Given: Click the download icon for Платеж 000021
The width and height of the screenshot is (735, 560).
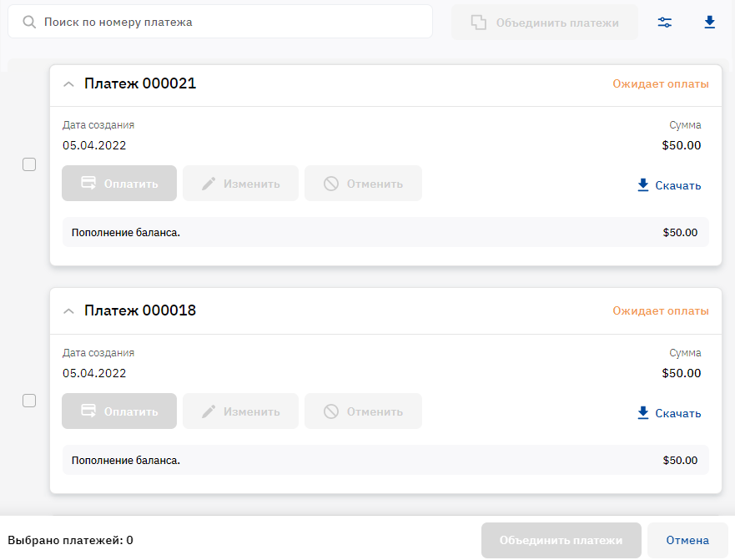Looking at the screenshot, I should point(643,184).
